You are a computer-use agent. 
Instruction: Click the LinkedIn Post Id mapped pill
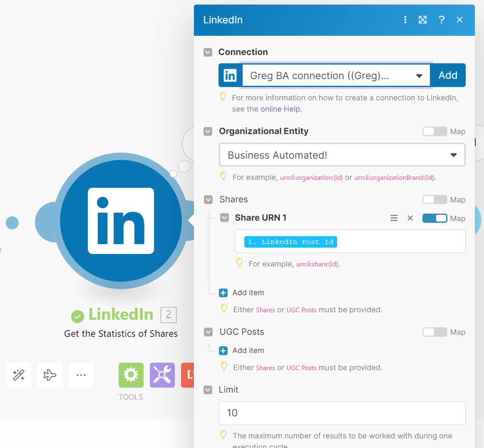[x=290, y=242]
